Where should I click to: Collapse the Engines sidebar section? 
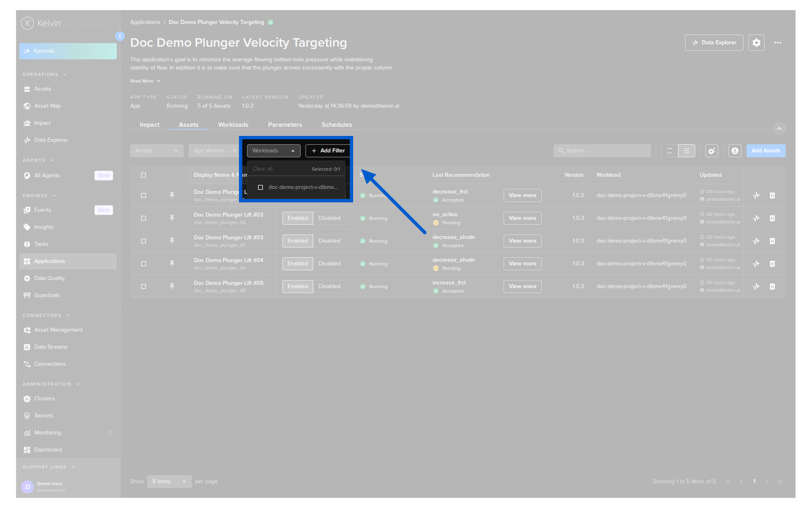point(39,196)
